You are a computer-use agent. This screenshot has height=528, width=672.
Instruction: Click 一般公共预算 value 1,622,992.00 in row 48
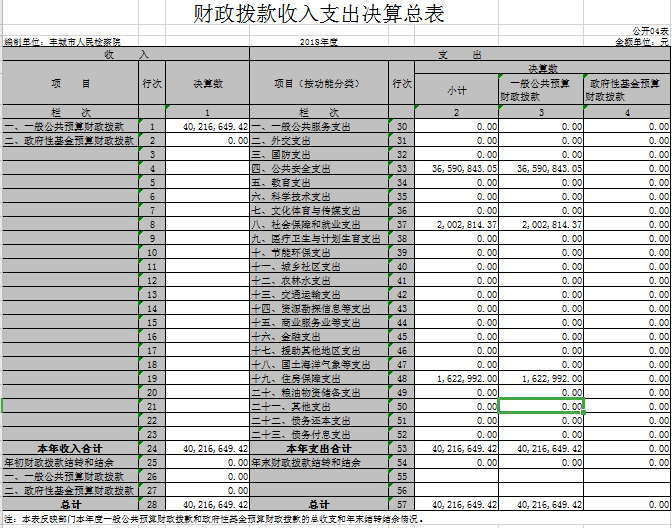(541, 378)
